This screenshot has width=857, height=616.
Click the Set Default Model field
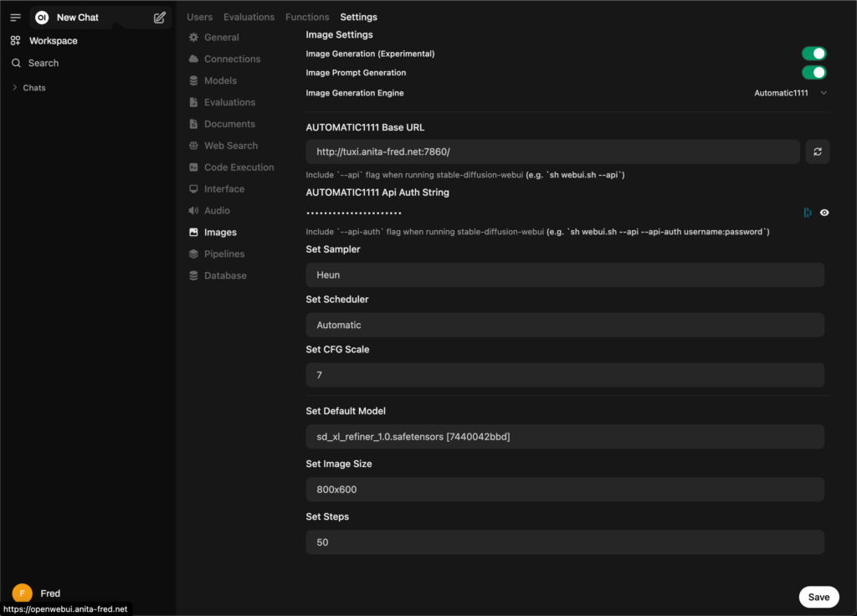coord(565,436)
